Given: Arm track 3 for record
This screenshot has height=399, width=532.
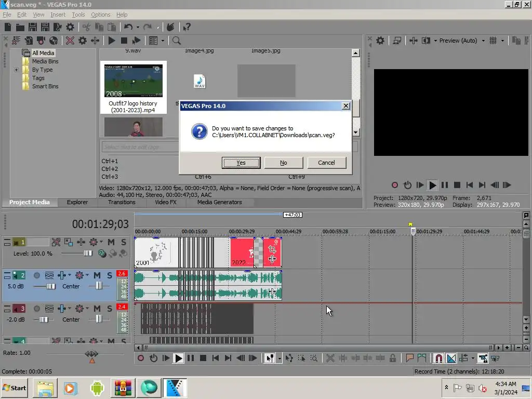Looking at the screenshot, I should click(37, 309).
